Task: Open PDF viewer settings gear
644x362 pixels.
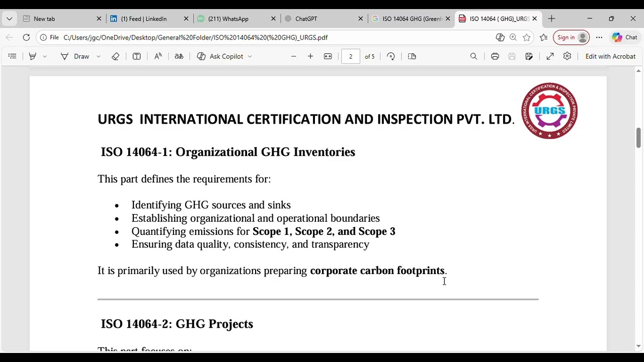Action: coord(567,56)
